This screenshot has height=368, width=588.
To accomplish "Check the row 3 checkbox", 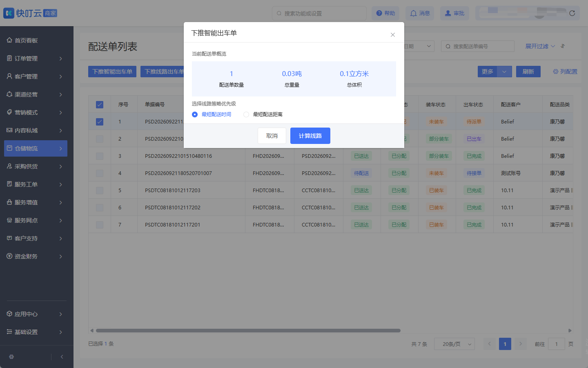I will tap(100, 156).
